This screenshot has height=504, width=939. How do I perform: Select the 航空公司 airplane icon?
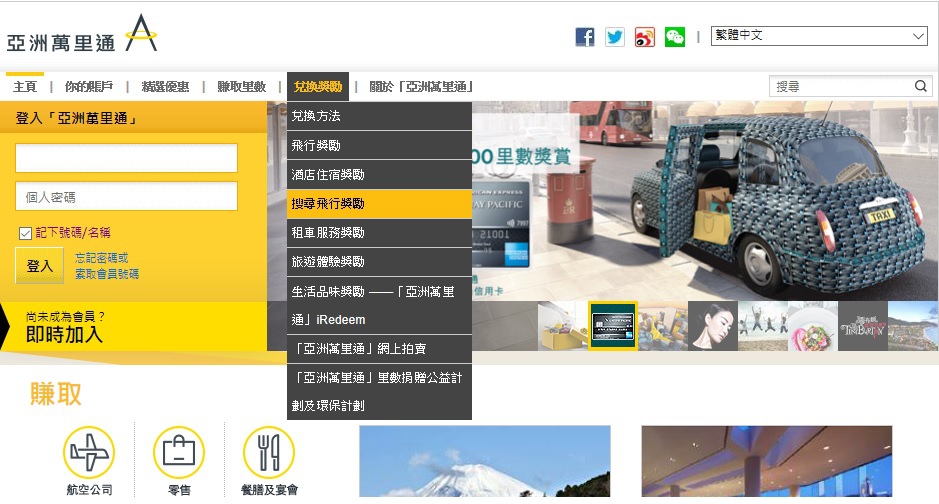coord(89,453)
